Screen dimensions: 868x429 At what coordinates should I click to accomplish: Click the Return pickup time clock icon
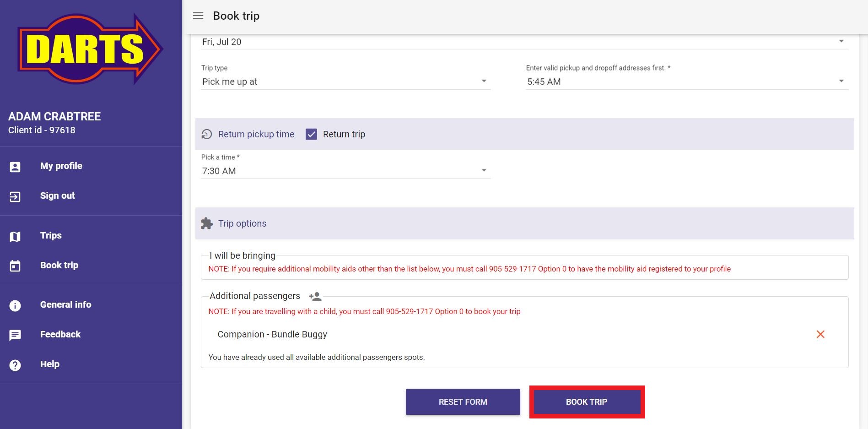pyautogui.click(x=207, y=134)
